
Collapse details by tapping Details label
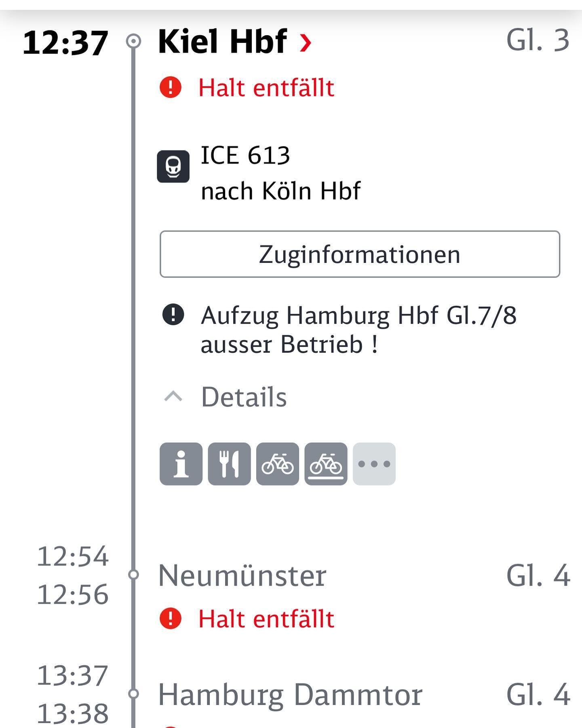tap(244, 397)
